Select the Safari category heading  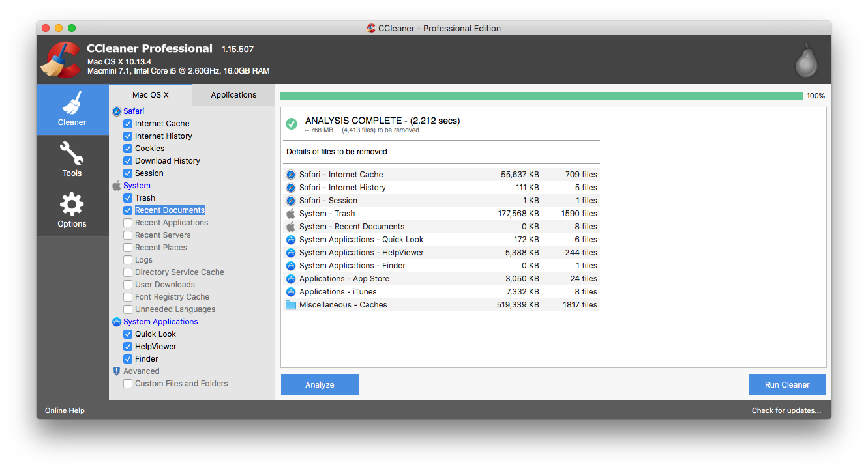coord(134,111)
